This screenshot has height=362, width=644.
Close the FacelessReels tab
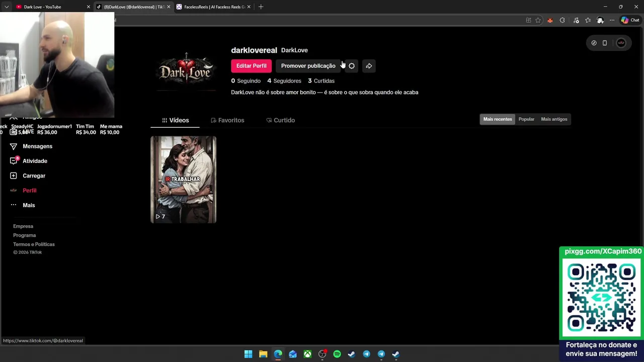pyautogui.click(x=249, y=7)
